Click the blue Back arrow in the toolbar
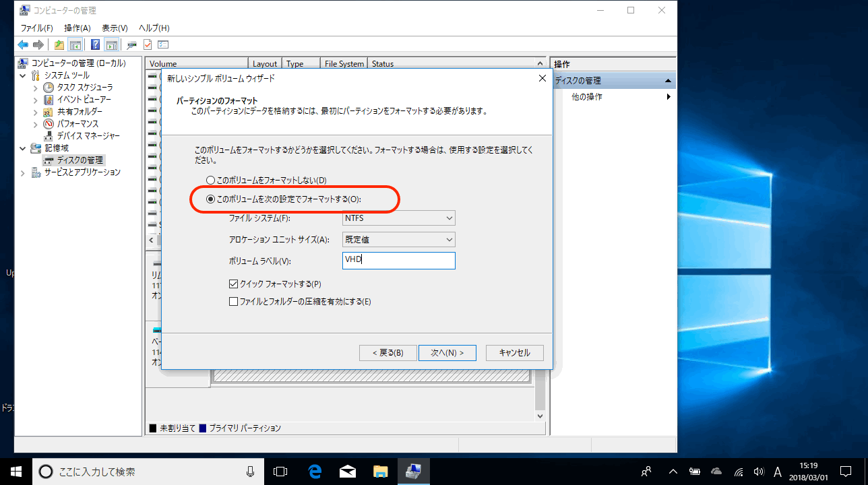 tap(23, 45)
